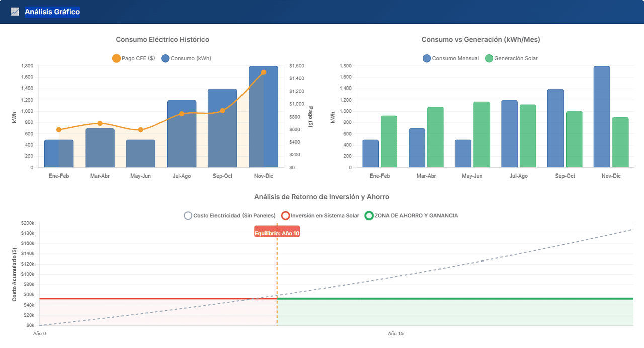Click the Mar-Abr orange payment data point

pos(100,123)
